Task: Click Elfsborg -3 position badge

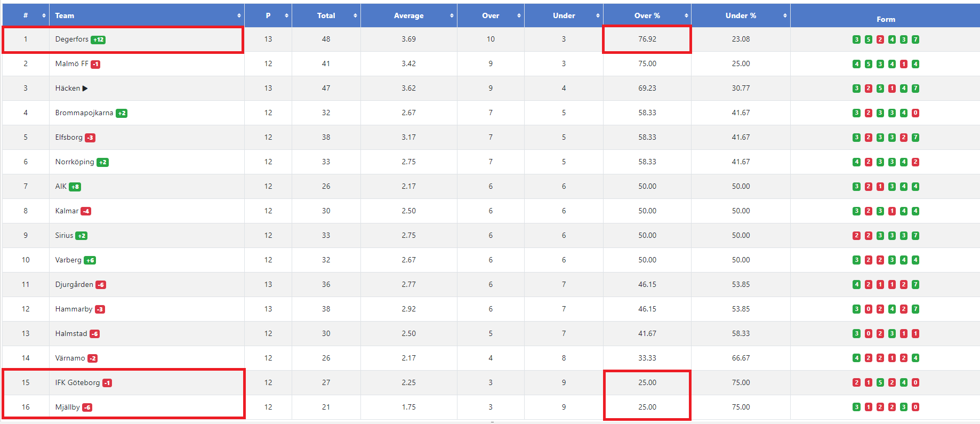Action: [90, 138]
